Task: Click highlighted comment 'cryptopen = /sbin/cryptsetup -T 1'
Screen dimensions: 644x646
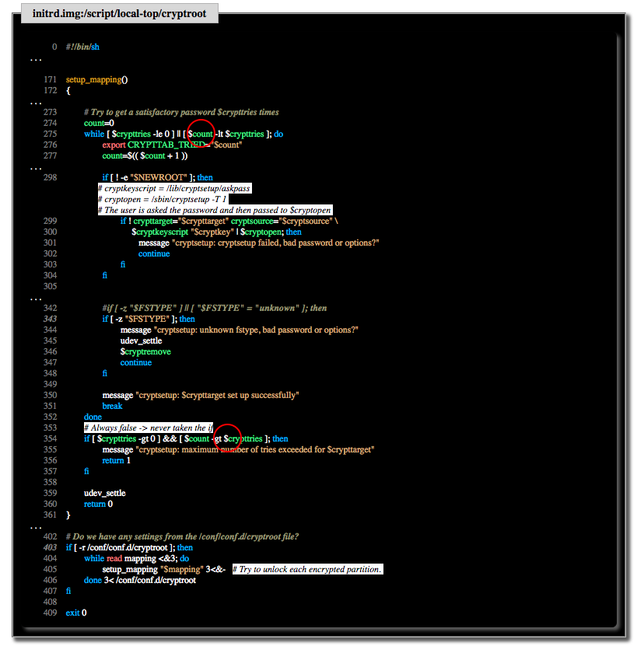Action: [165, 200]
